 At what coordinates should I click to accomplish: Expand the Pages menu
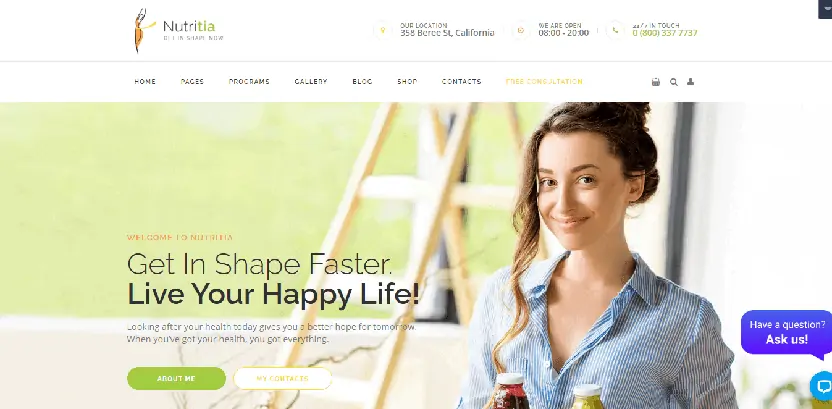click(x=192, y=82)
